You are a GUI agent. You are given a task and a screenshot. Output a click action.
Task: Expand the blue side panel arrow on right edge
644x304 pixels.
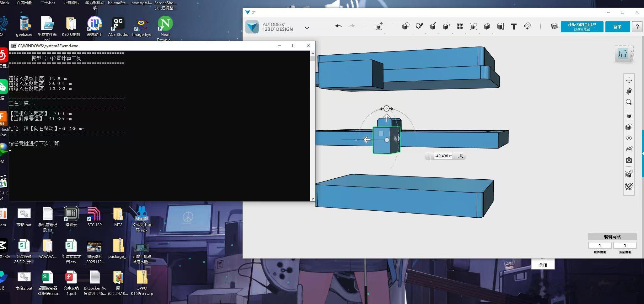coord(642,154)
